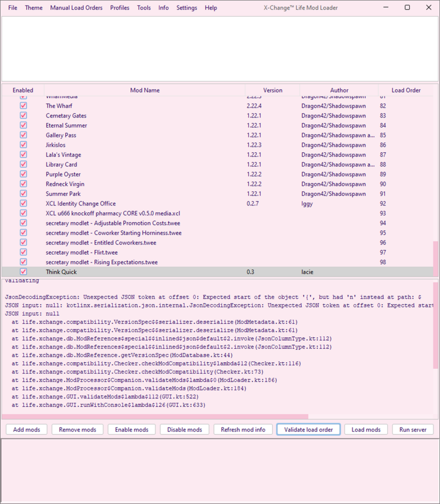
Task: Click the bottom empty output panel
Action: pos(220,470)
